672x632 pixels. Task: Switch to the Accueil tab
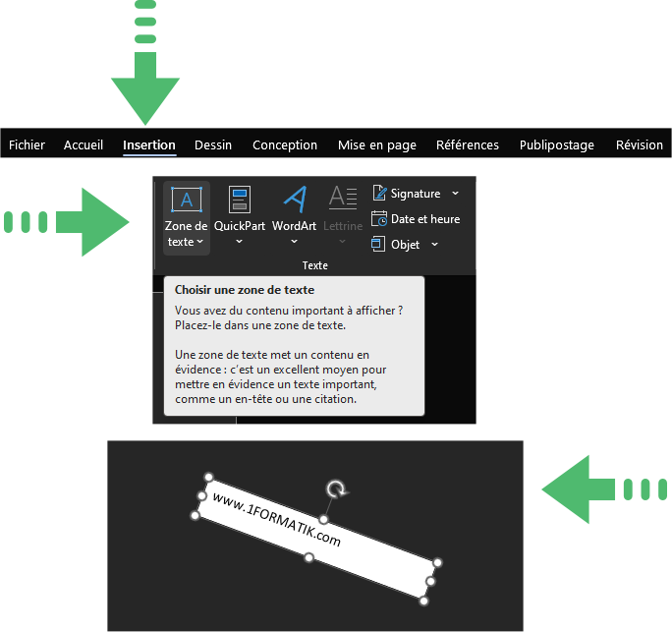[x=84, y=144]
